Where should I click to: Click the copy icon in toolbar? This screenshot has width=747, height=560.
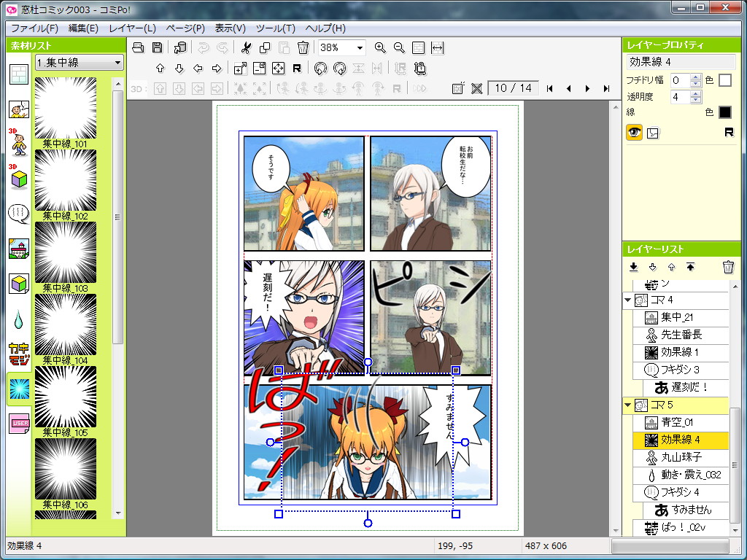point(264,47)
